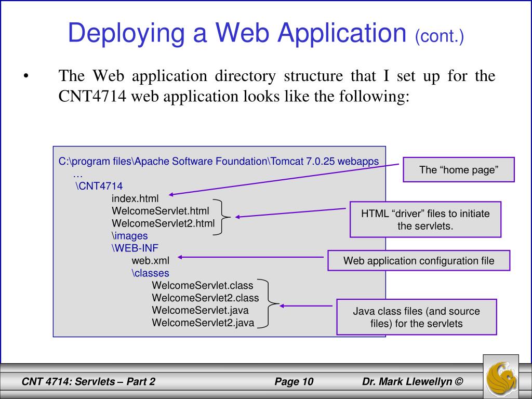The width and height of the screenshot is (532, 399).
Task: Click the WelcomeServlet.java file name
Action: 200,310
